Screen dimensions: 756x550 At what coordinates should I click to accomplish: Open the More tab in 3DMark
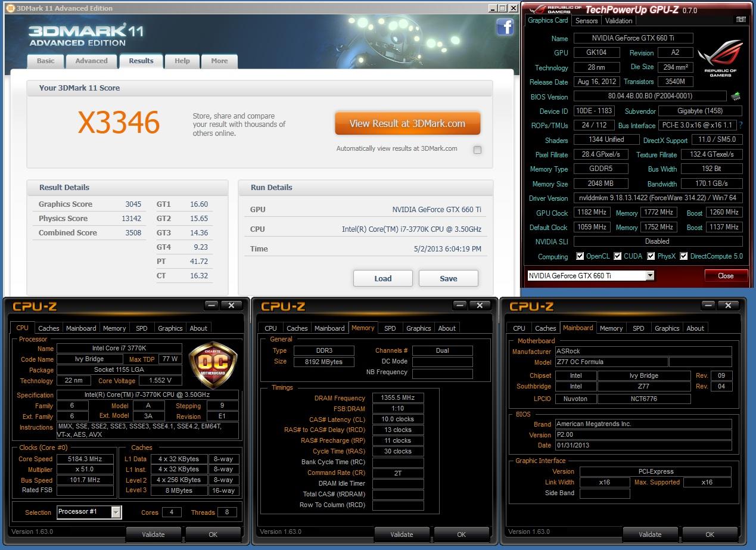[x=219, y=61]
